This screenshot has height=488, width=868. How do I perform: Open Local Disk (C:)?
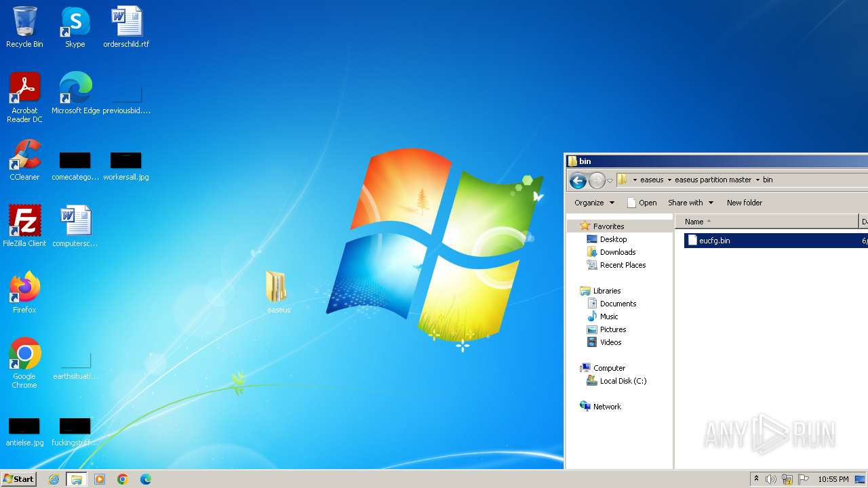(x=623, y=381)
